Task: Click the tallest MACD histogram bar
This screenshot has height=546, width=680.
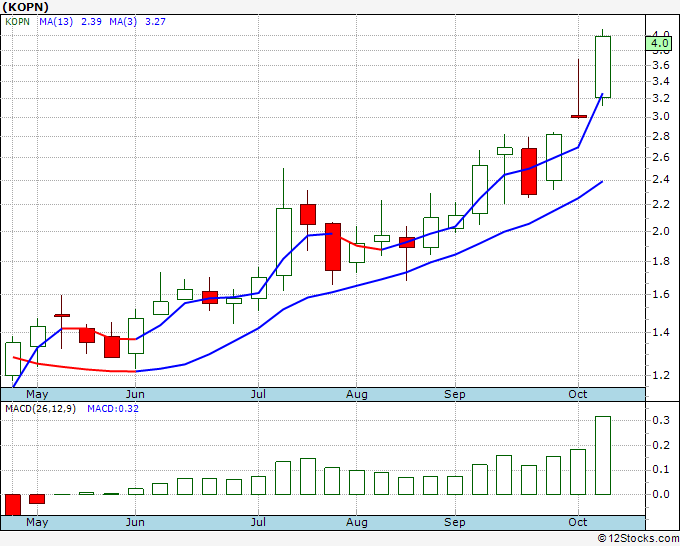Action: tap(603, 455)
